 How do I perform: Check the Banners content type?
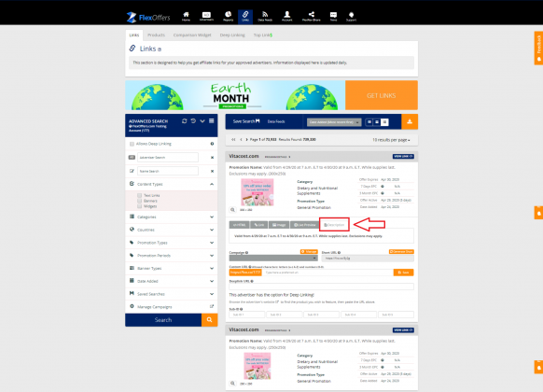[140, 201]
